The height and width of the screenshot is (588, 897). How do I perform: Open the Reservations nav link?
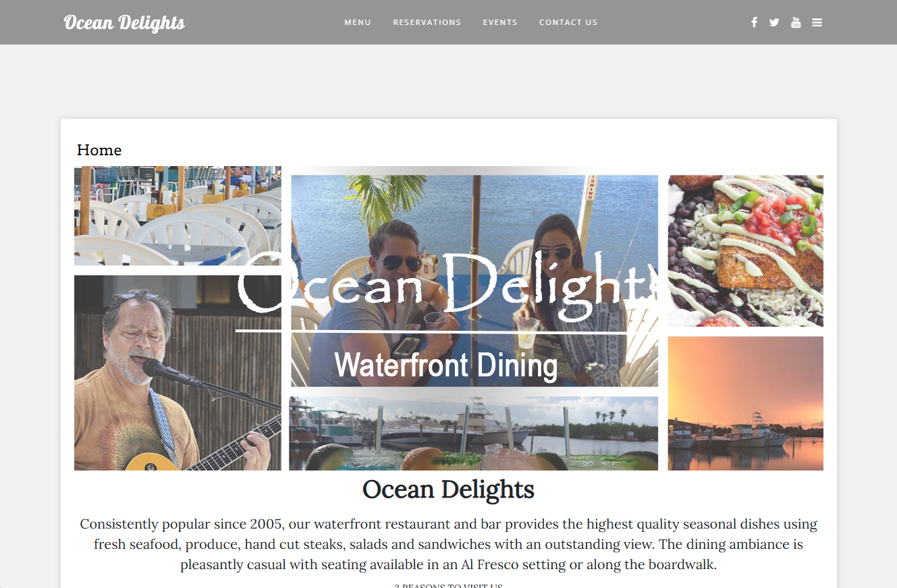(x=427, y=22)
